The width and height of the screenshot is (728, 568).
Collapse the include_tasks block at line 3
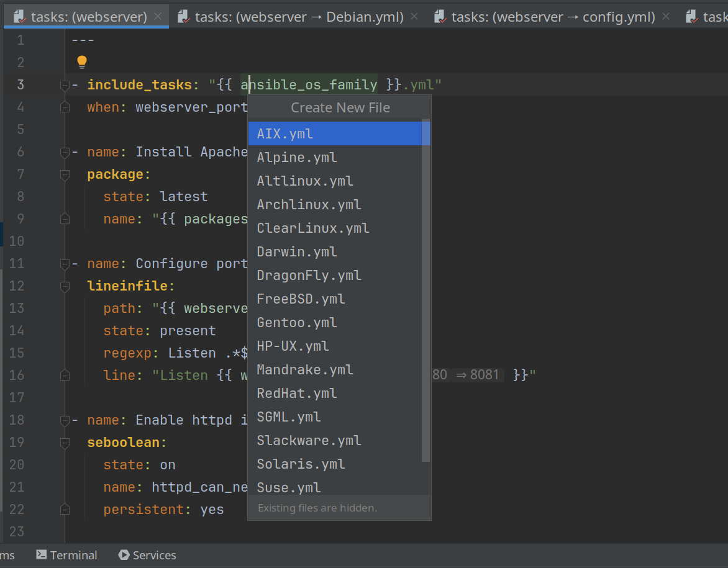pyautogui.click(x=65, y=85)
